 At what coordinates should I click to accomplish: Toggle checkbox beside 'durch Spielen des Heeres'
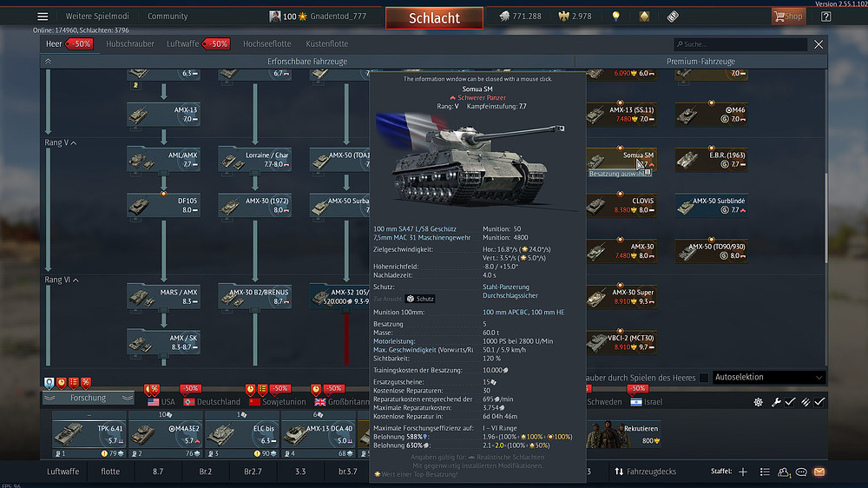tap(704, 378)
